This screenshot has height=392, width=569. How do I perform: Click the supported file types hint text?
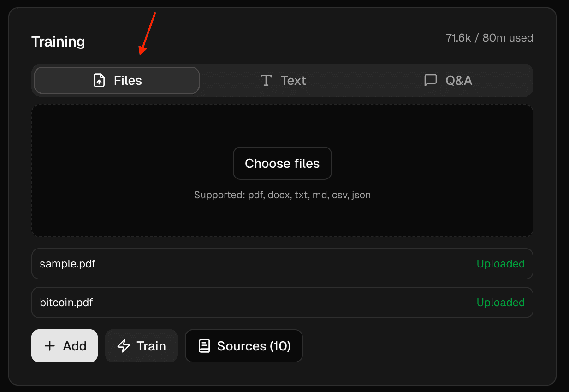[x=282, y=195]
